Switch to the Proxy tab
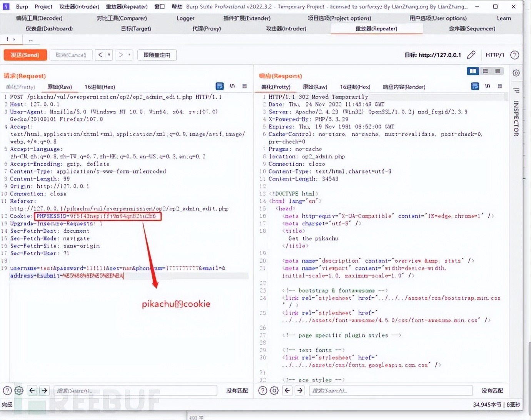Screen dimensions: 531x420 coord(207,28)
